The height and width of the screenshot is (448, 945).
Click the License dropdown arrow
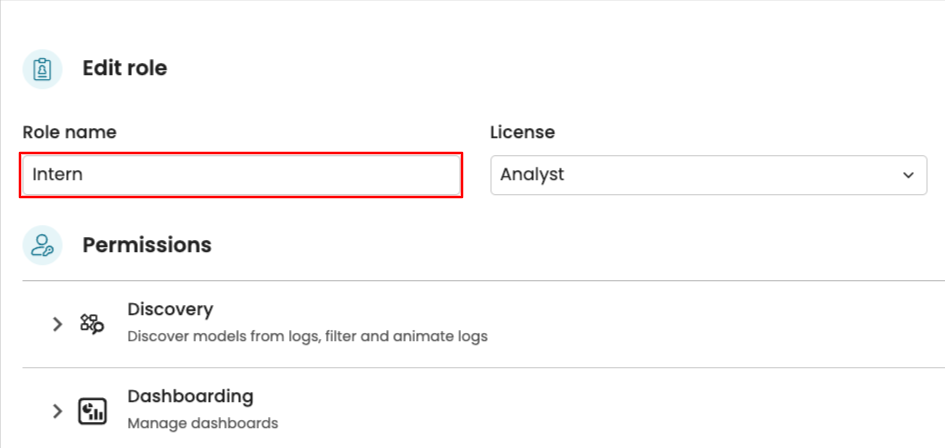[908, 175]
